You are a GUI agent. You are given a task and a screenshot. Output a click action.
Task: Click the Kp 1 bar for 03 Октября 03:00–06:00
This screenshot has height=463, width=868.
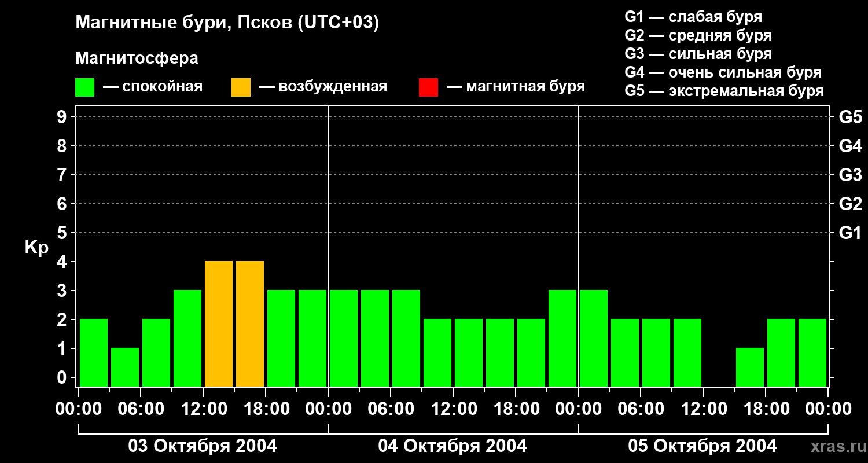[125, 367]
